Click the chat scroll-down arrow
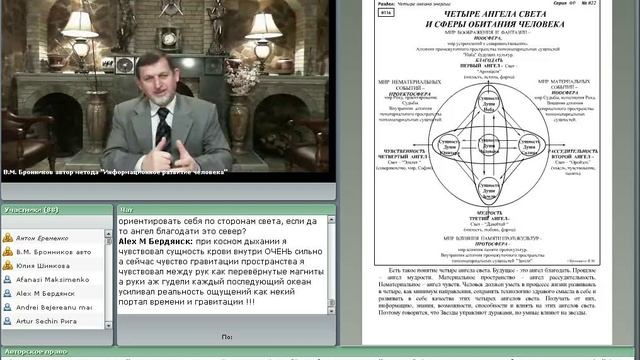This screenshot has width=640, height=360. click(x=331, y=311)
